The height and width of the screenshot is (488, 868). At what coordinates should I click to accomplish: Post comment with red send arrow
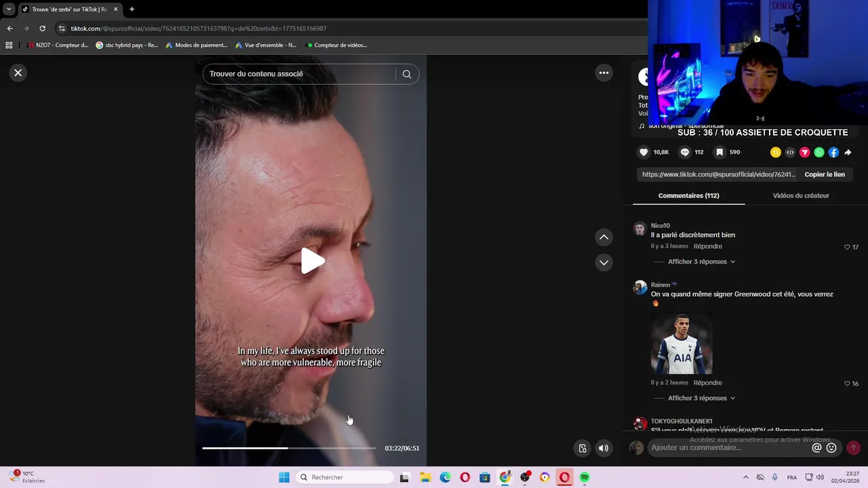click(x=853, y=447)
